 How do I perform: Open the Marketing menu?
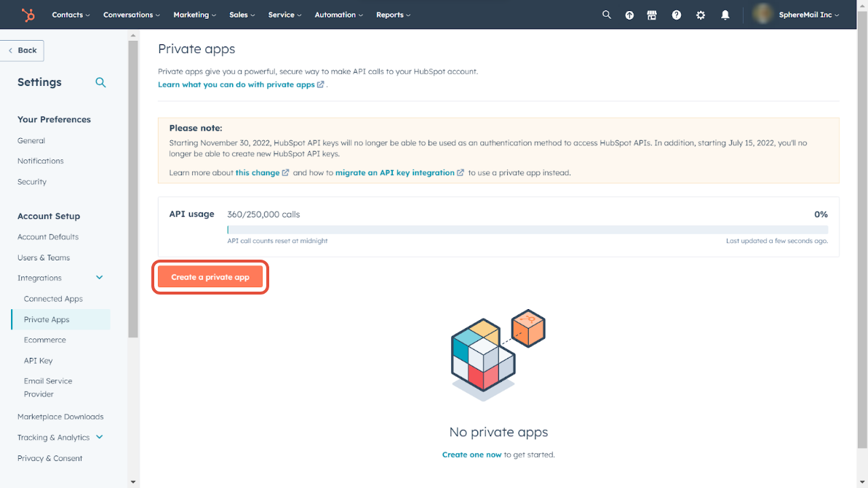tap(194, 15)
